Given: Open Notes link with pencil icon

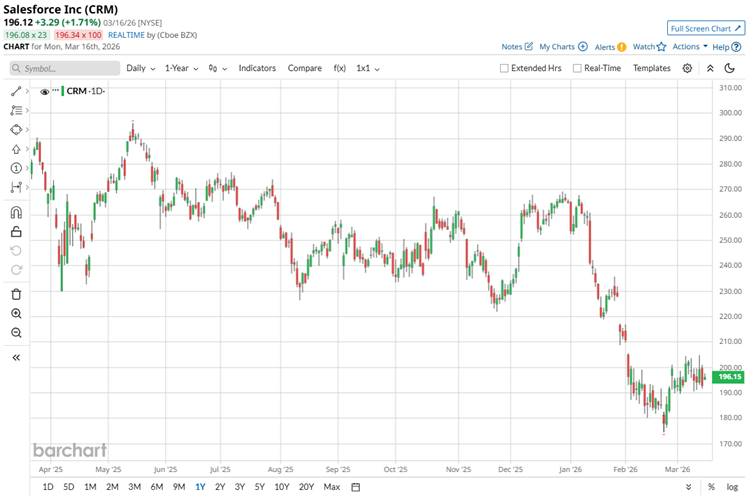Looking at the screenshot, I should (x=517, y=47).
